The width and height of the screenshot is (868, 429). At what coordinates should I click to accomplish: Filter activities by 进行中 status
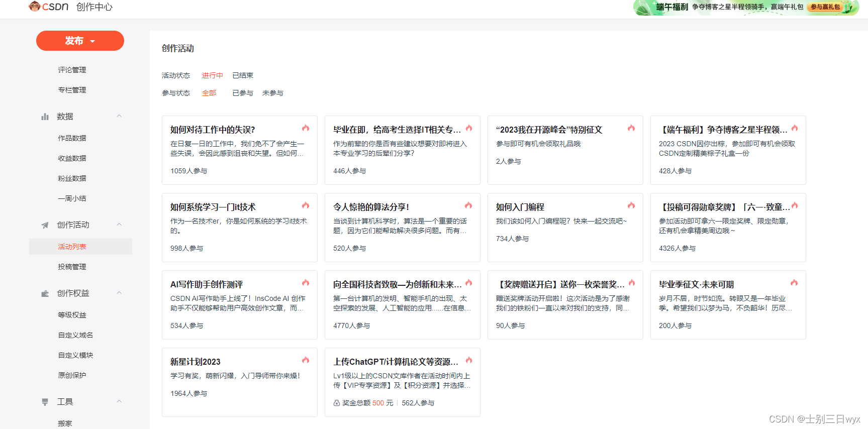click(x=212, y=75)
